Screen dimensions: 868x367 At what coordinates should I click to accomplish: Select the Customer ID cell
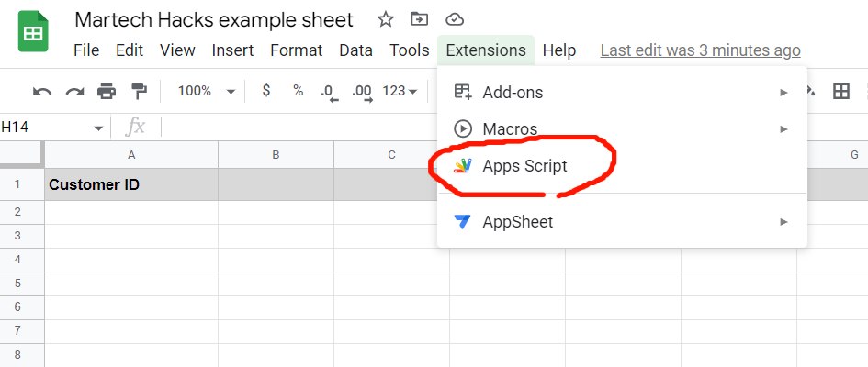(x=131, y=184)
